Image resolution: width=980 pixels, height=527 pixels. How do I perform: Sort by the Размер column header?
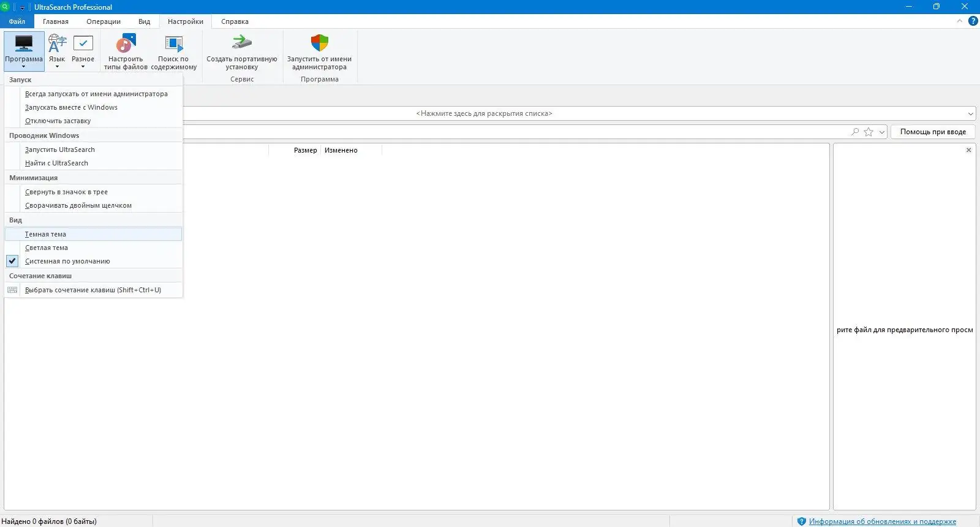[306, 150]
